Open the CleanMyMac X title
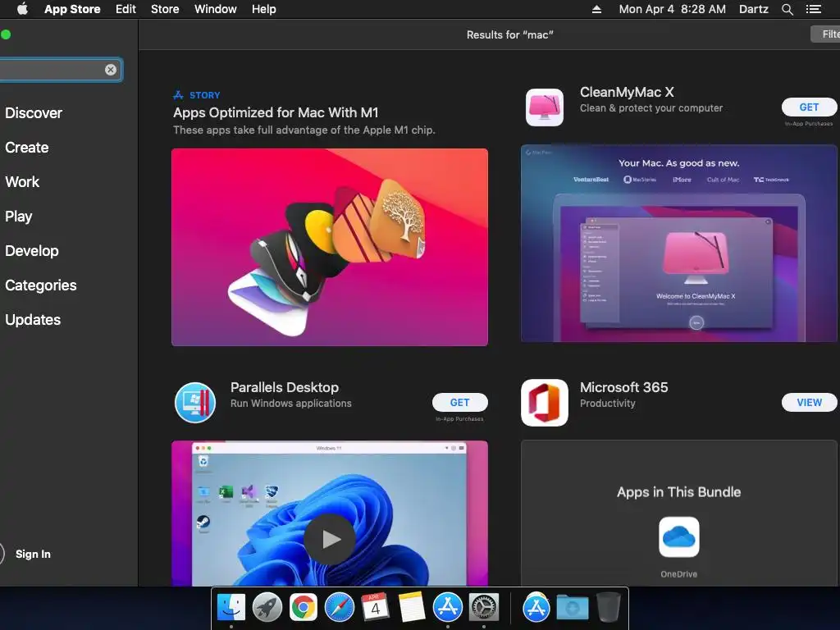This screenshot has width=840, height=630. pyautogui.click(x=627, y=92)
